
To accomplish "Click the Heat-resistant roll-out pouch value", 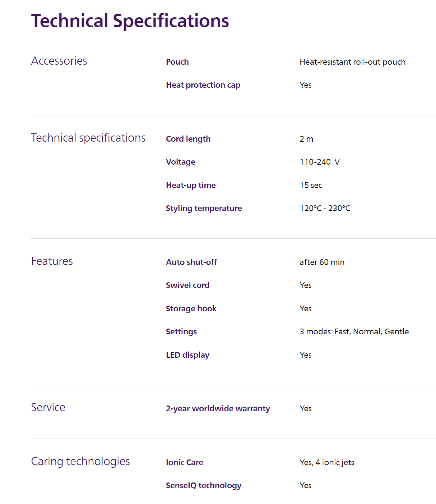I will [352, 62].
